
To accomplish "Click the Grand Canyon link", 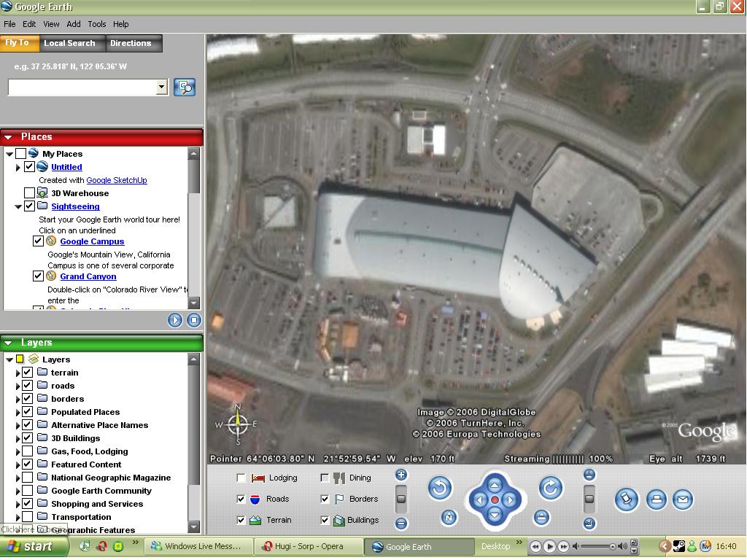I will [88, 276].
